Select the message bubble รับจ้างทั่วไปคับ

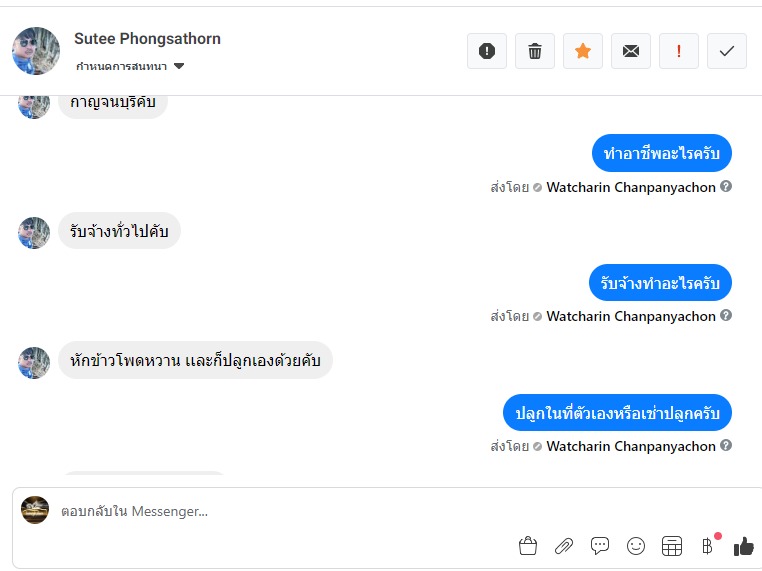tap(119, 232)
